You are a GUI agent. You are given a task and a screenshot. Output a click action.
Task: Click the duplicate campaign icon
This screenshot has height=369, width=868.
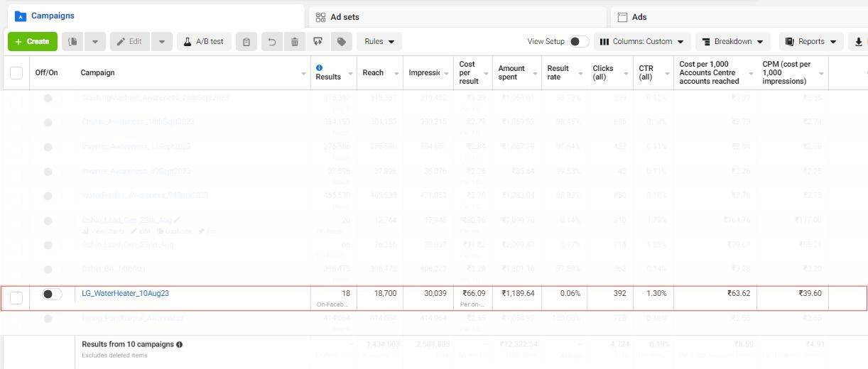pyautogui.click(x=72, y=42)
